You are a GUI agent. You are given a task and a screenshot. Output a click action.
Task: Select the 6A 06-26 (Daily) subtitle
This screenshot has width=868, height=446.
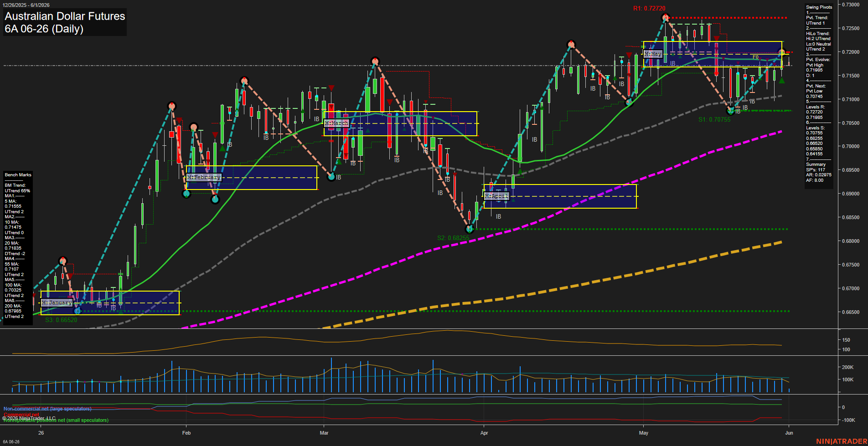click(x=44, y=29)
